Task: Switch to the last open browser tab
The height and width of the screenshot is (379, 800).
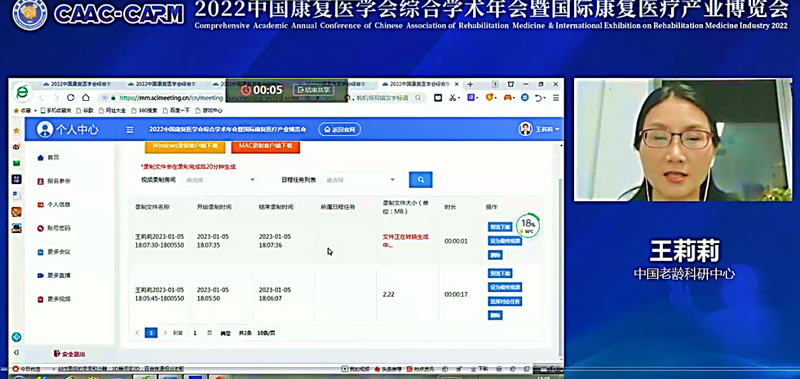Action: pos(419,84)
